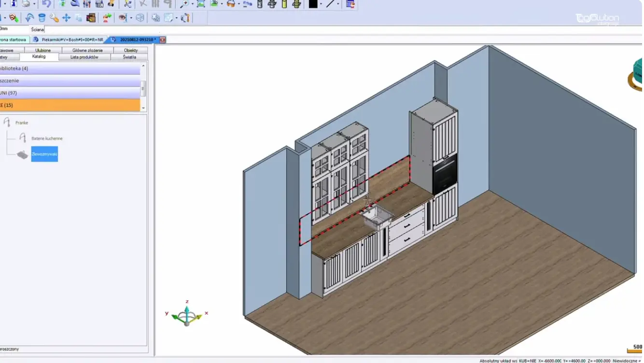Click the zoom magnifier tool
The image size is (644, 363).
tap(184, 4)
